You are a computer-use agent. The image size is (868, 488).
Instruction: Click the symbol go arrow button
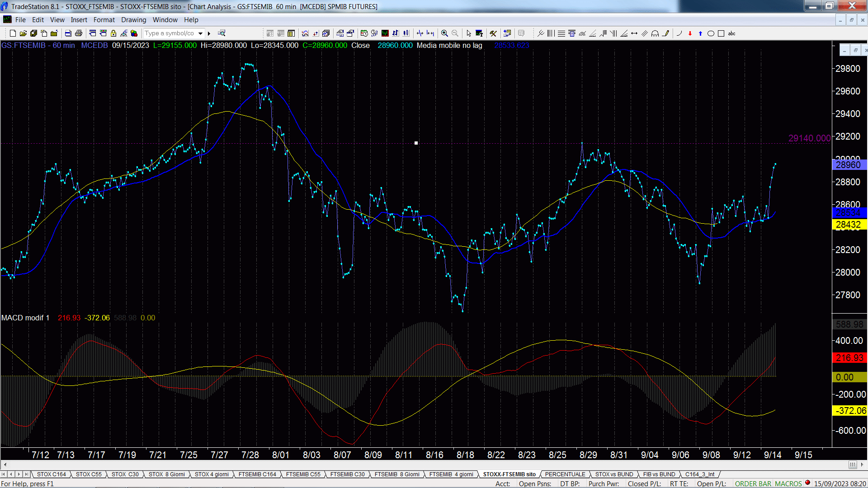pyautogui.click(x=209, y=33)
